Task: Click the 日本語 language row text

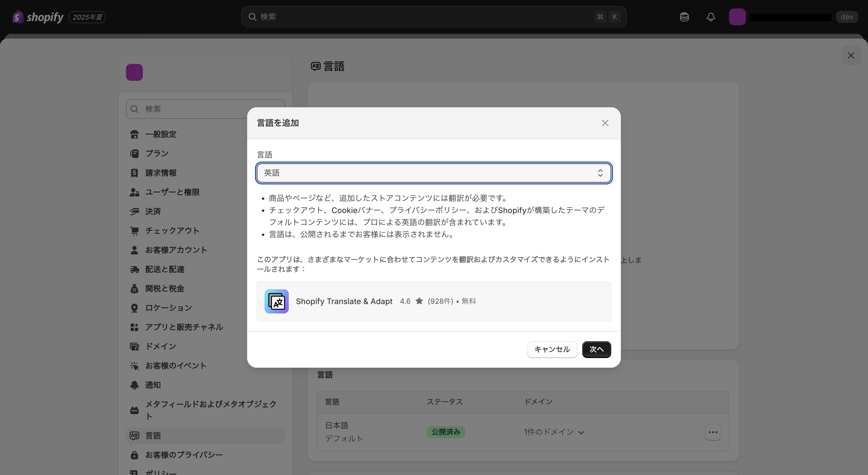Action: (x=337, y=426)
